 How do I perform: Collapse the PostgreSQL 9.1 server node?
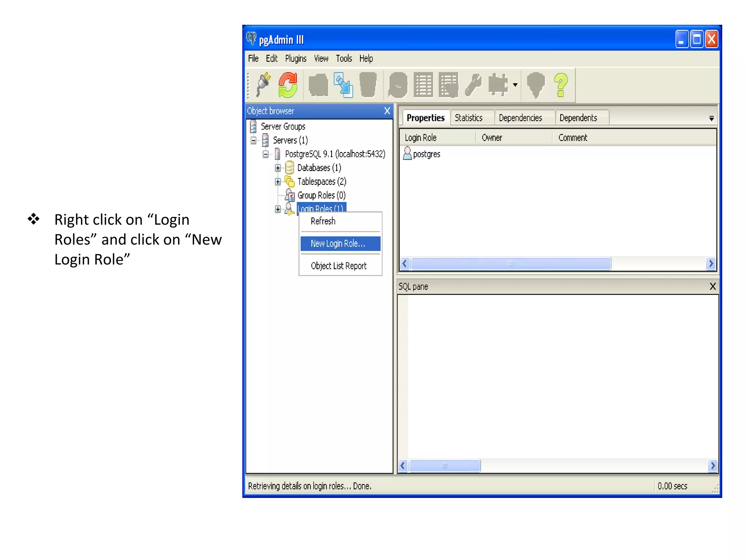(266, 154)
